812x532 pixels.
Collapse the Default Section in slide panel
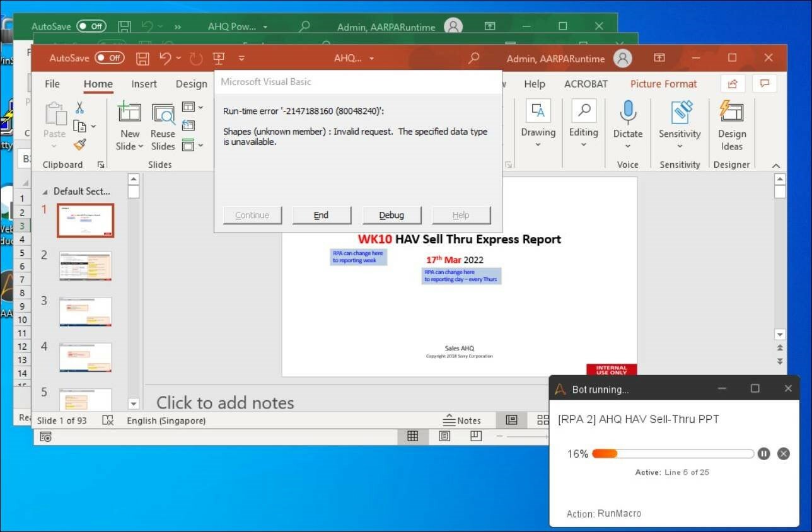(x=45, y=192)
